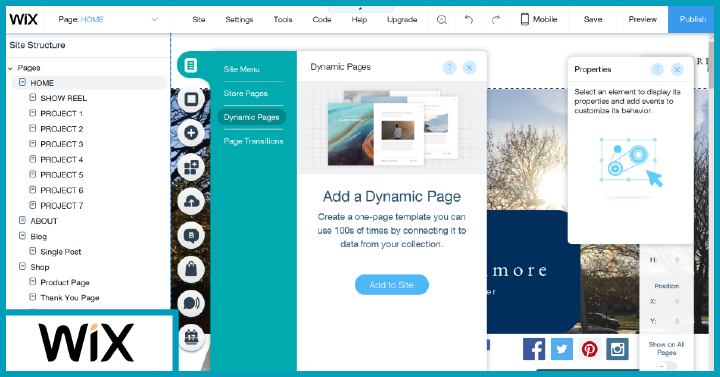Select the Page Transitions tab
720x377 pixels.
click(253, 141)
